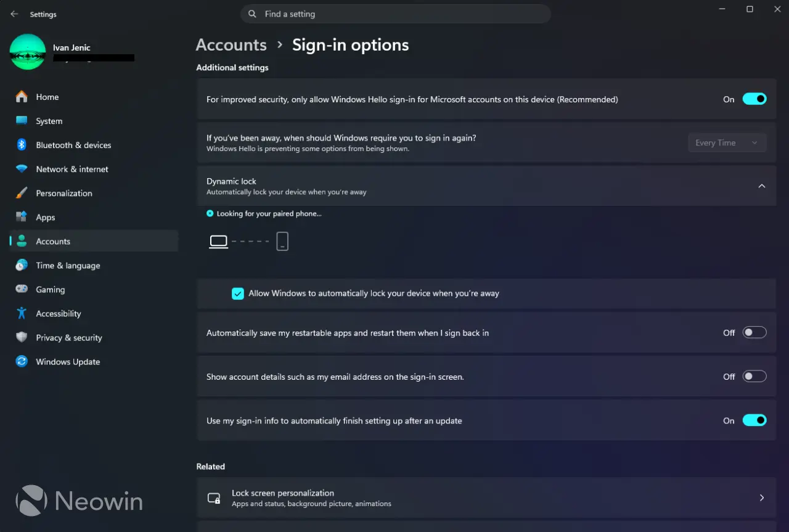Click the Dynamic lock label
This screenshot has width=789, height=532.
[231, 181]
